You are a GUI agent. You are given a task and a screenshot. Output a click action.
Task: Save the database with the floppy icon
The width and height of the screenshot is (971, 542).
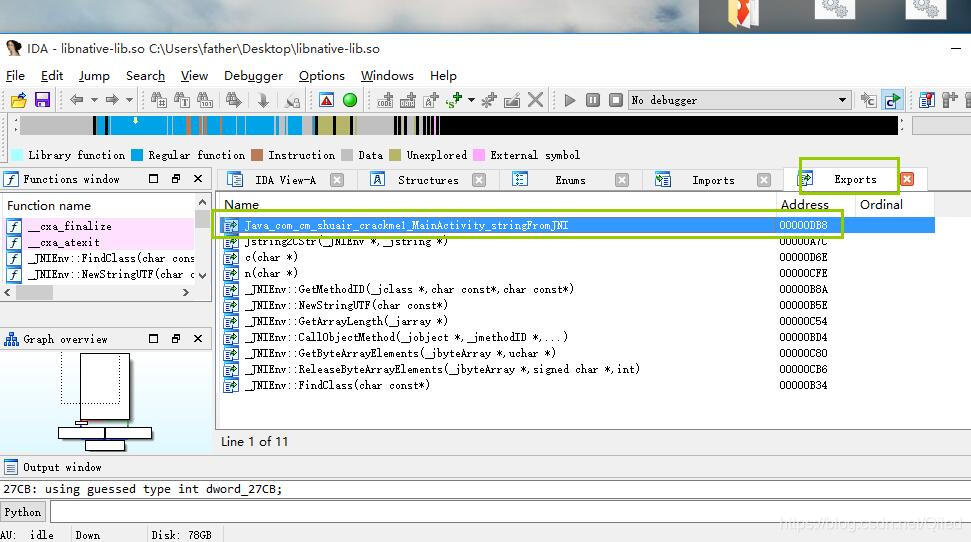[x=42, y=100]
